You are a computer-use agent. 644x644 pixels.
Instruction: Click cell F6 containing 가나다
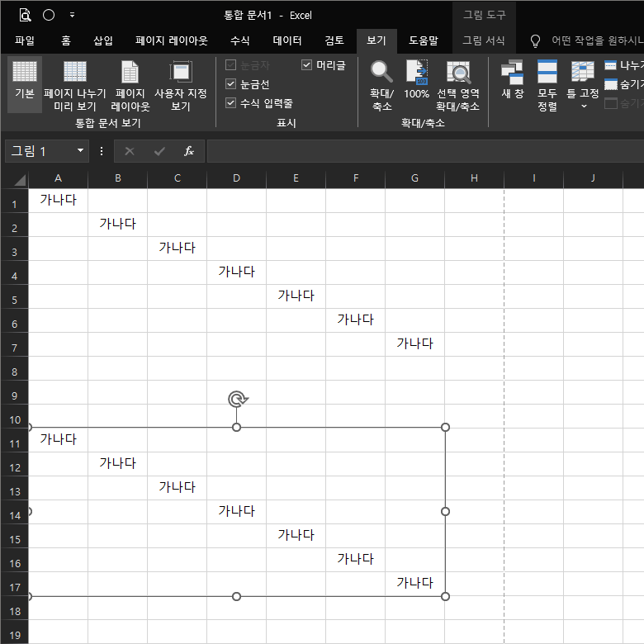pos(355,320)
